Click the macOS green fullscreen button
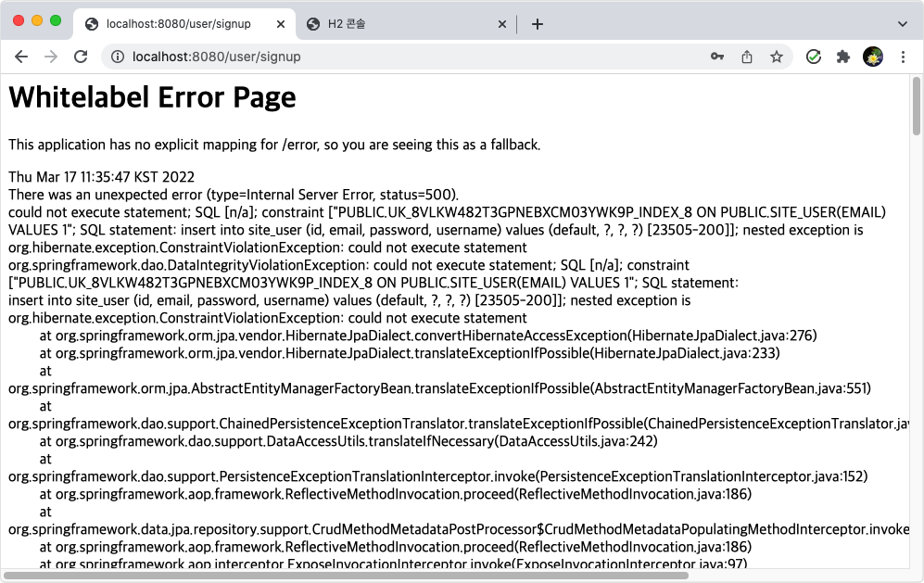This screenshot has height=583, width=924. (56, 20)
